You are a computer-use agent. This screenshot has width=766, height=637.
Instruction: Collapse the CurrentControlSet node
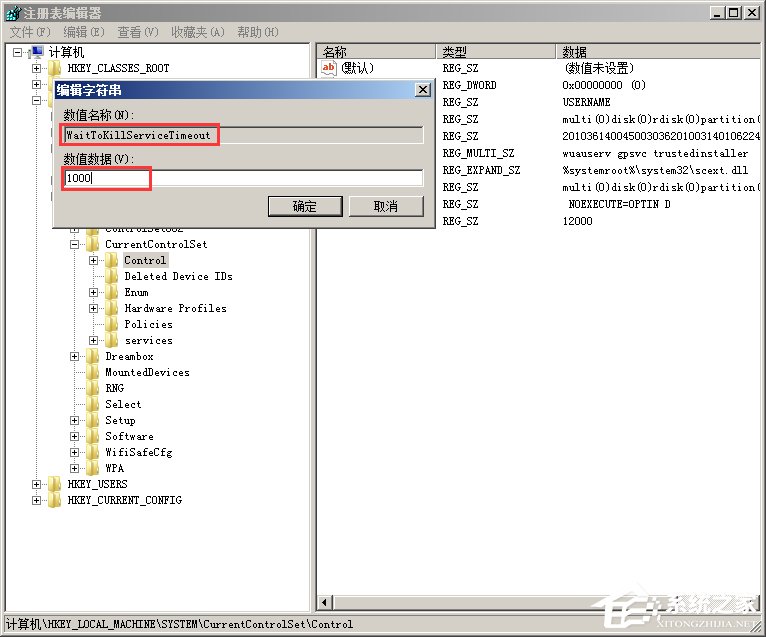pos(74,244)
